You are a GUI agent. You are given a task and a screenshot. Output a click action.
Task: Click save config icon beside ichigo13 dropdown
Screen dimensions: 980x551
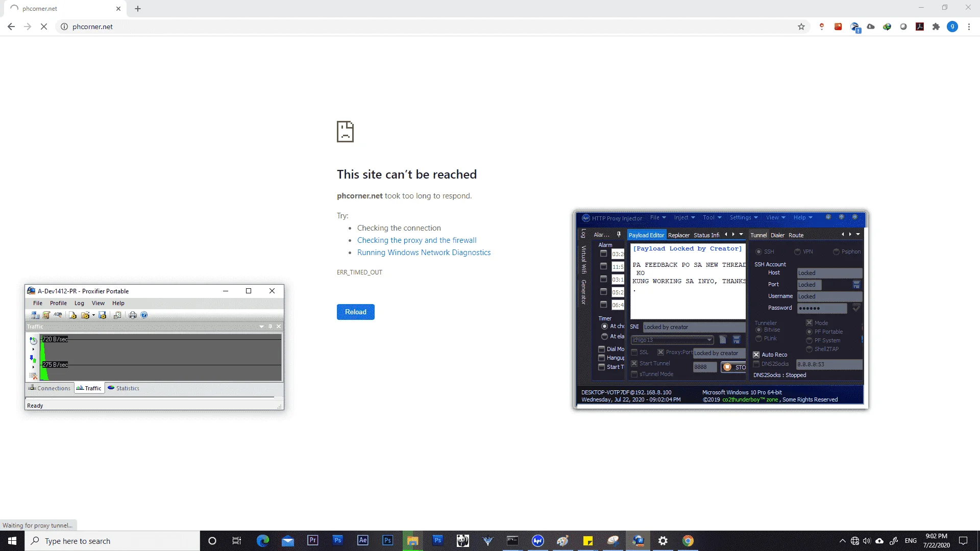(737, 340)
